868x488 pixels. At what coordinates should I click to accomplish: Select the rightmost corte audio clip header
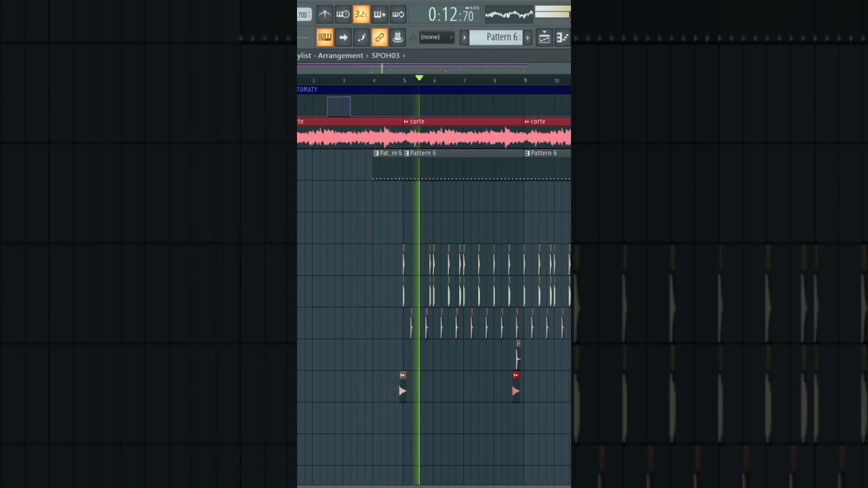pos(548,121)
